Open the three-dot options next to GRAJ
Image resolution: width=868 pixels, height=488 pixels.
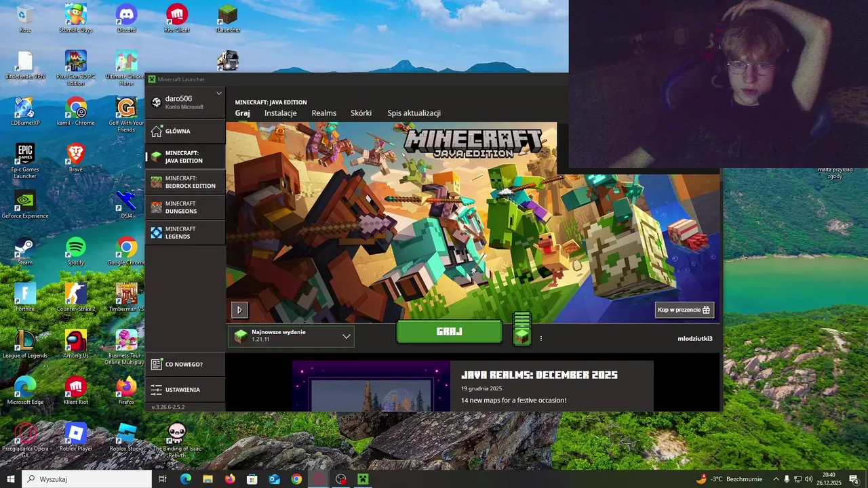540,338
